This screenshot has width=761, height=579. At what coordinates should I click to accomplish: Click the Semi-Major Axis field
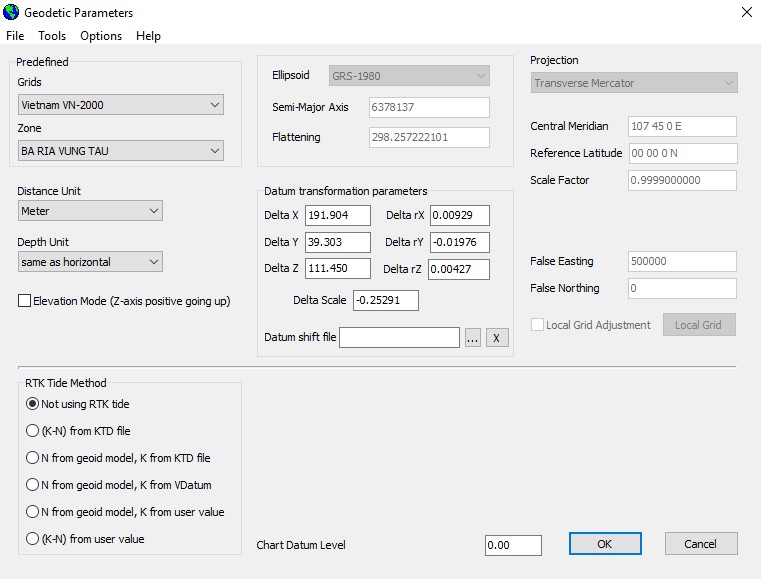coord(429,107)
